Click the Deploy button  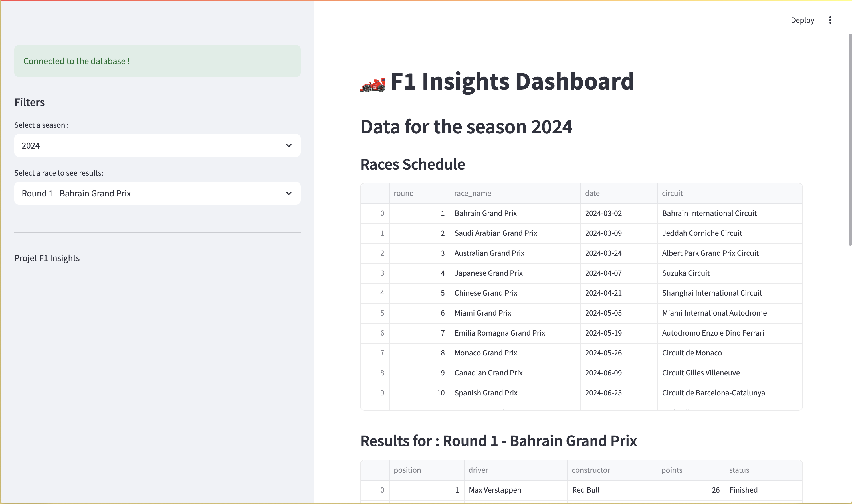coord(802,20)
